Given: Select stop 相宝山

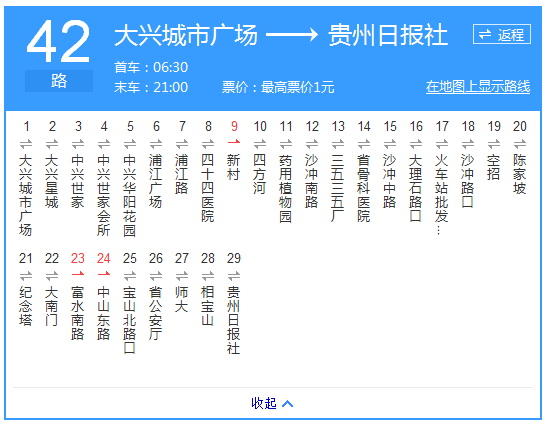Looking at the screenshot, I should (x=208, y=306).
